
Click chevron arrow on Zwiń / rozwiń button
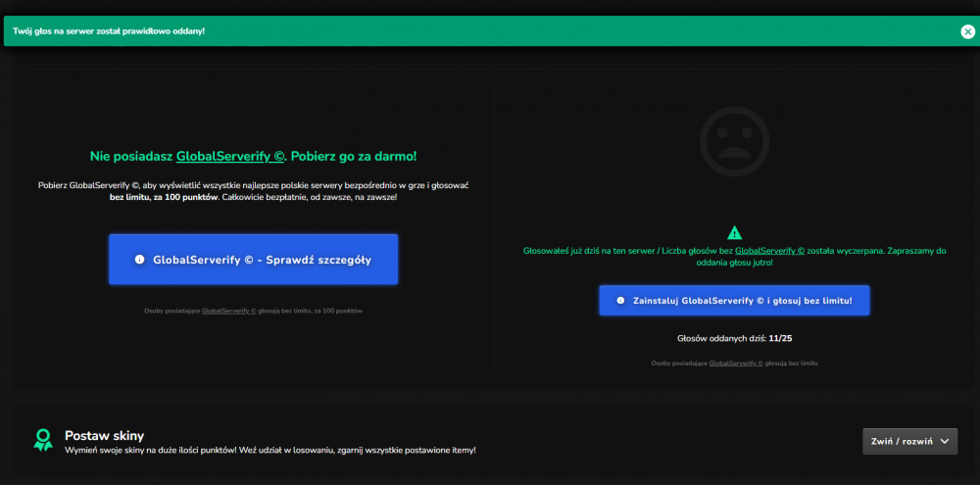pos(944,441)
